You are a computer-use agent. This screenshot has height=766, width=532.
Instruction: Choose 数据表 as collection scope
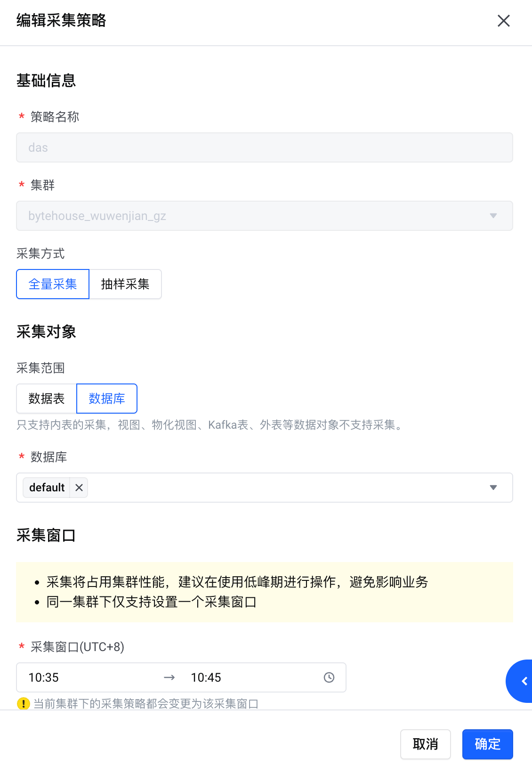click(47, 399)
